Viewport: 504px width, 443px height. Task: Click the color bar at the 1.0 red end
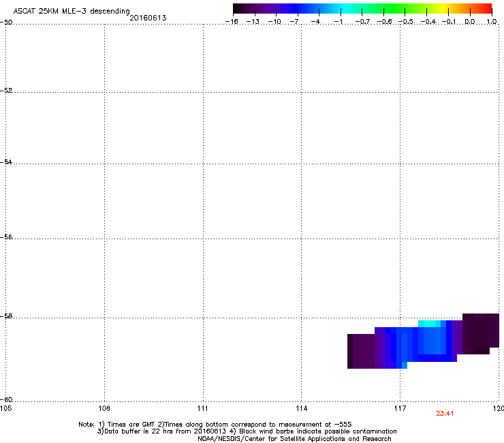coord(490,9)
